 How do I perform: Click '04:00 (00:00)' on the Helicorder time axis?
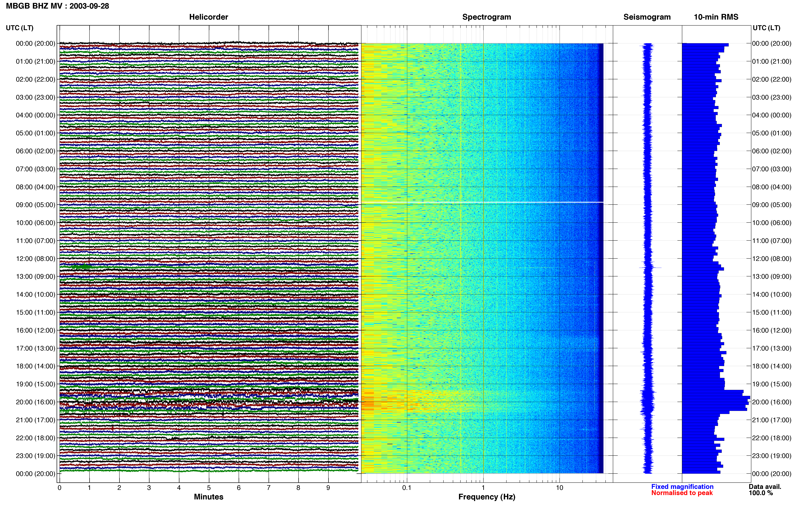tap(36, 115)
